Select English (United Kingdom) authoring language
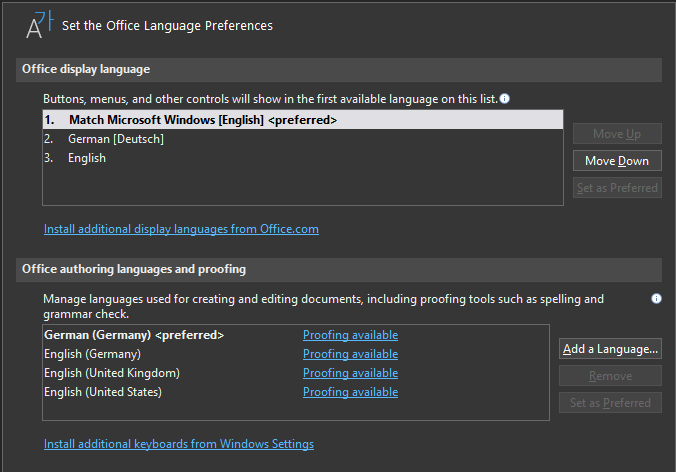 pyautogui.click(x=111, y=373)
